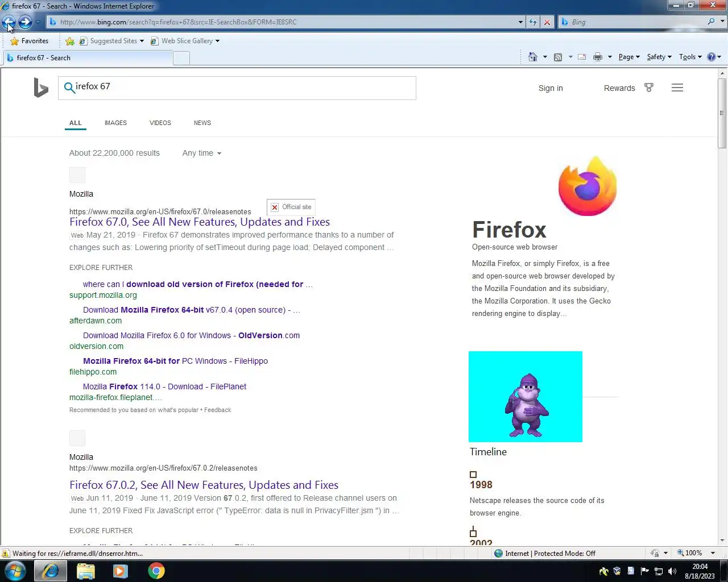The image size is (728, 582).
Task: Go back using the Back arrow button
Action: coord(9,22)
